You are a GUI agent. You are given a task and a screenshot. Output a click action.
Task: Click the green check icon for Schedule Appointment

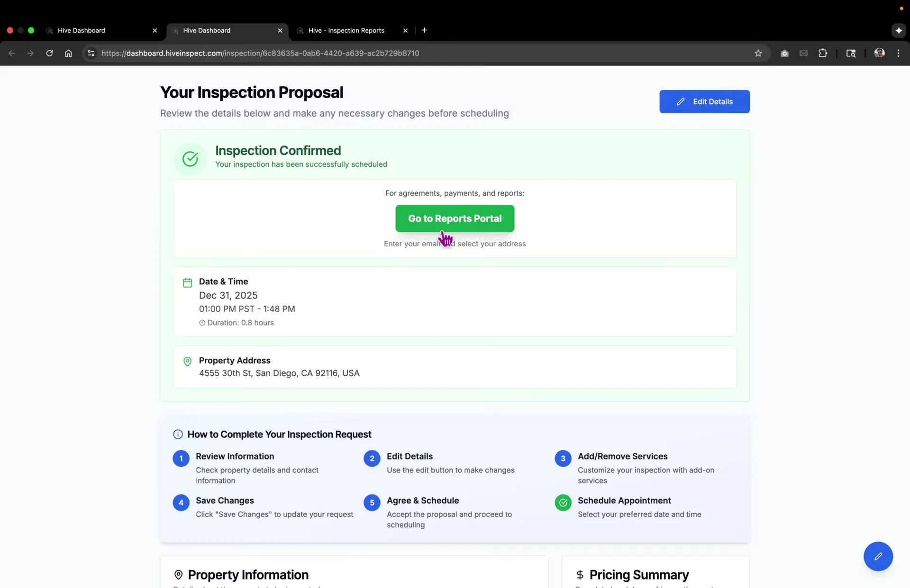click(x=563, y=503)
